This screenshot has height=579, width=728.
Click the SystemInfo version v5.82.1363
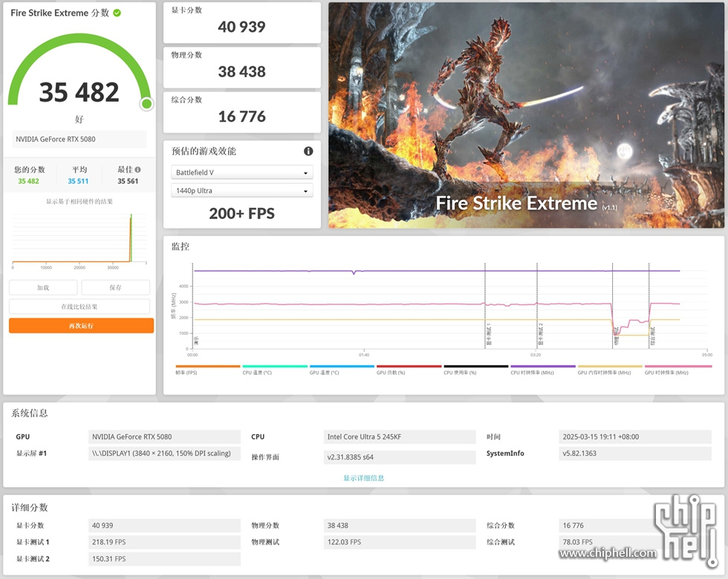[x=635, y=454]
